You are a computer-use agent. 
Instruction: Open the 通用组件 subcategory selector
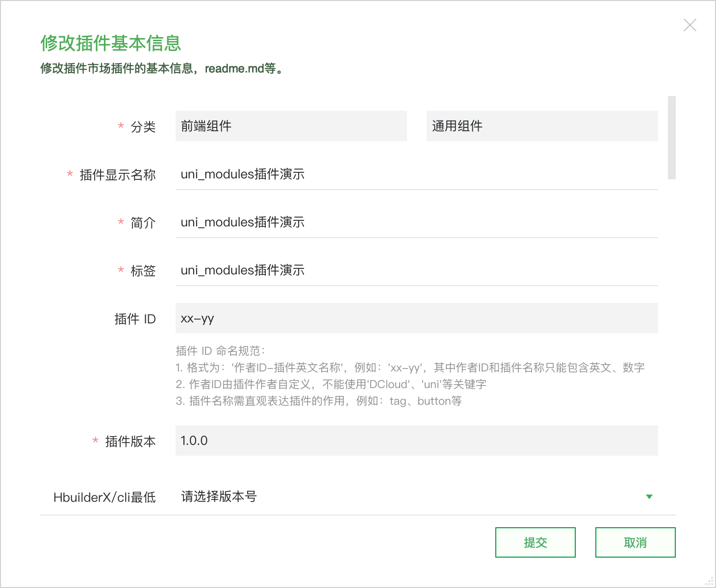[542, 126]
